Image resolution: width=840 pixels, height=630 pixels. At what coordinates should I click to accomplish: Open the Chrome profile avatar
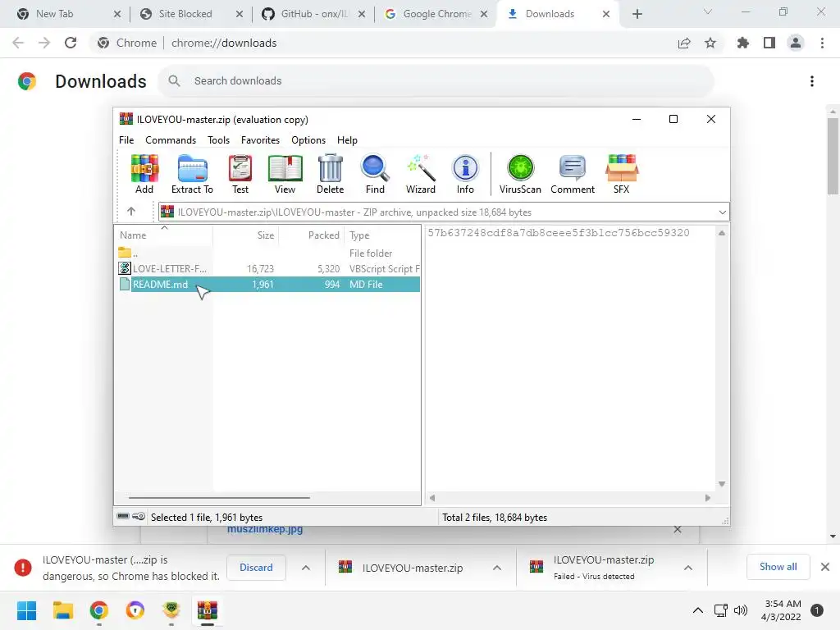click(x=796, y=43)
